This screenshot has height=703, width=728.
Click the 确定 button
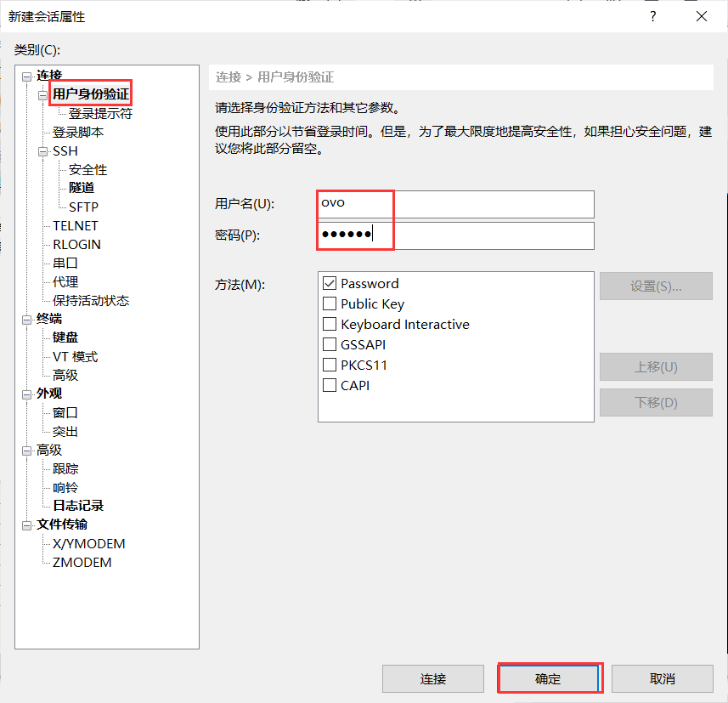pyautogui.click(x=548, y=679)
